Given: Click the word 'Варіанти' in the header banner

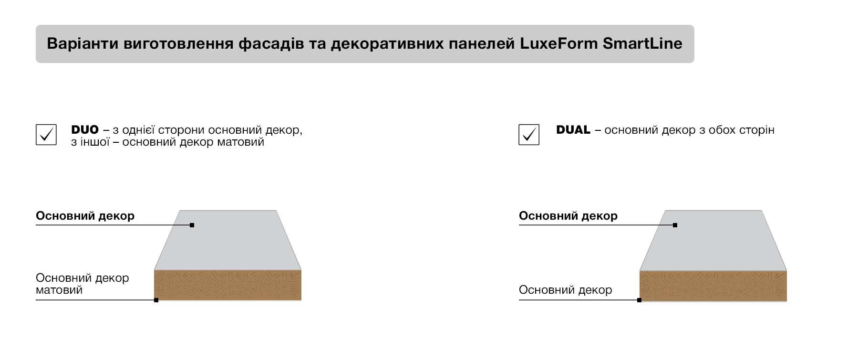Looking at the screenshot, I should click(83, 43).
